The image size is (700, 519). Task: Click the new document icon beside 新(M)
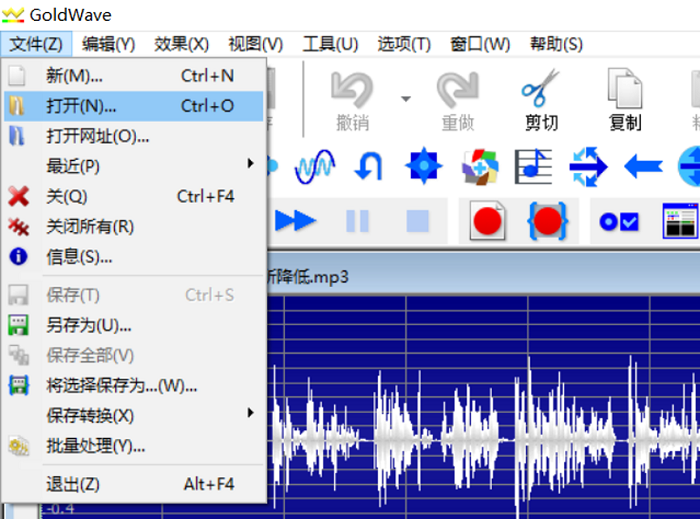17,76
